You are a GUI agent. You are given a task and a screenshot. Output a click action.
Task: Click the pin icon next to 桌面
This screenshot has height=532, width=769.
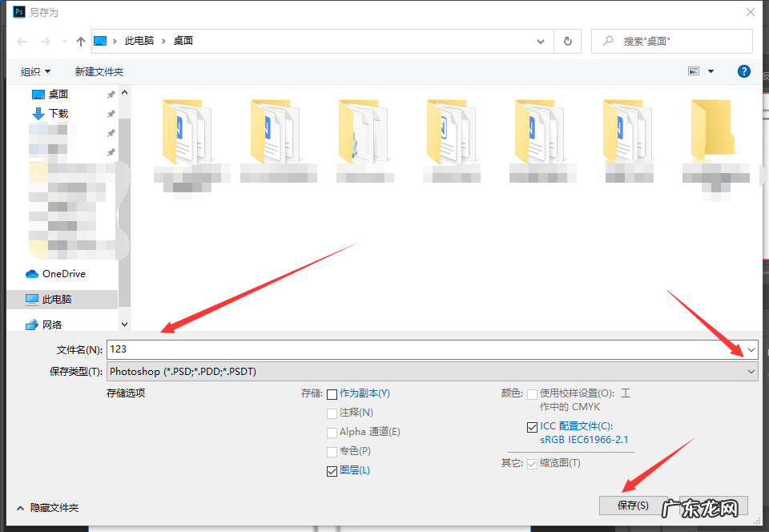(x=111, y=95)
